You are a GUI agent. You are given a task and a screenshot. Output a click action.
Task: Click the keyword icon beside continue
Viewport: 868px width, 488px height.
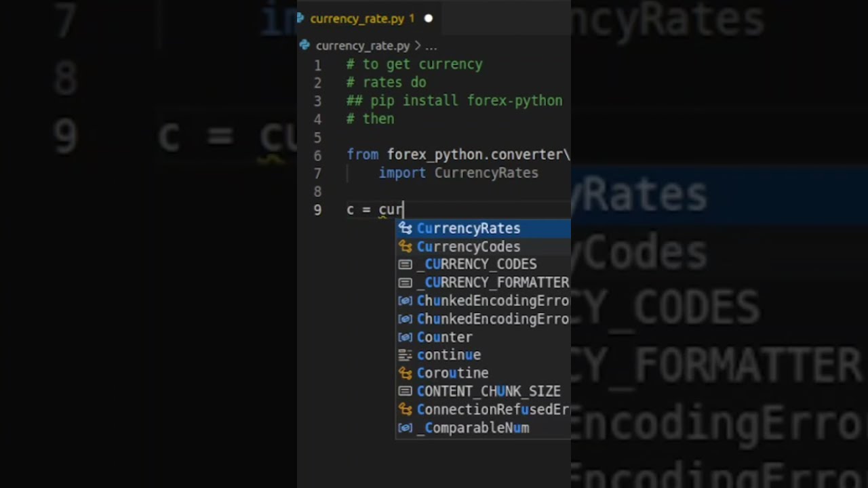(406, 355)
